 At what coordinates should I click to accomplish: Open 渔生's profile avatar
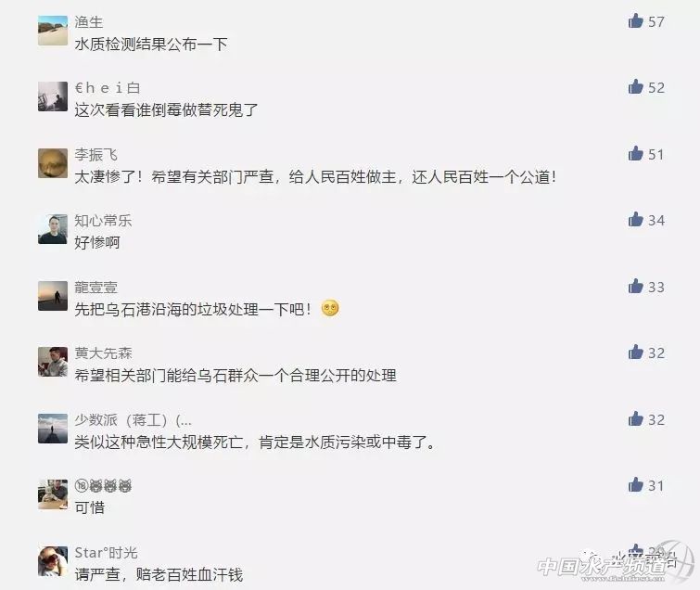tap(53, 31)
